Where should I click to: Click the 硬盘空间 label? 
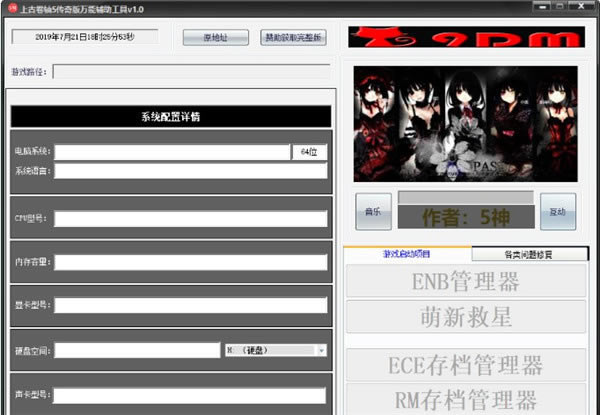click(33, 351)
